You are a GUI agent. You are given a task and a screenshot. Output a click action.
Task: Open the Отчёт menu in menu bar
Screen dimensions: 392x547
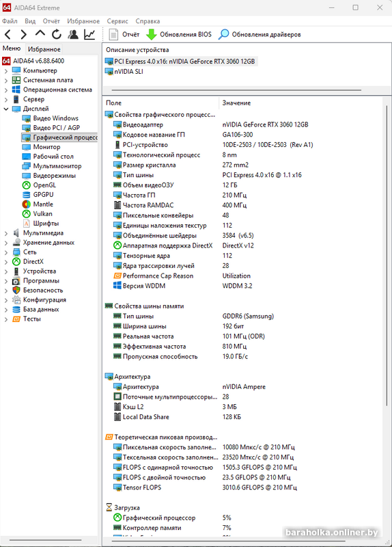51,21
